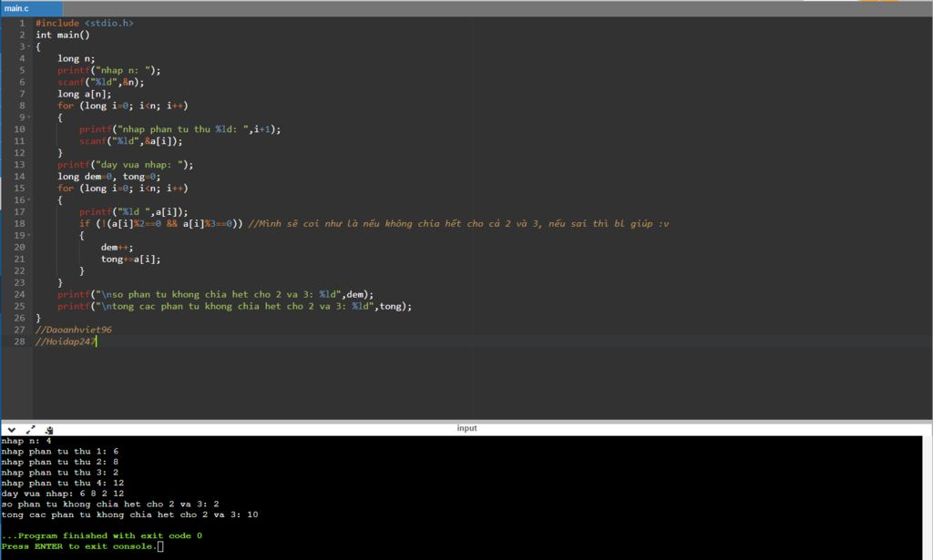The height and width of the screenshot is (560, 933).
Task: Click the printf "nhap n: " statement
Action: (109, 70)
